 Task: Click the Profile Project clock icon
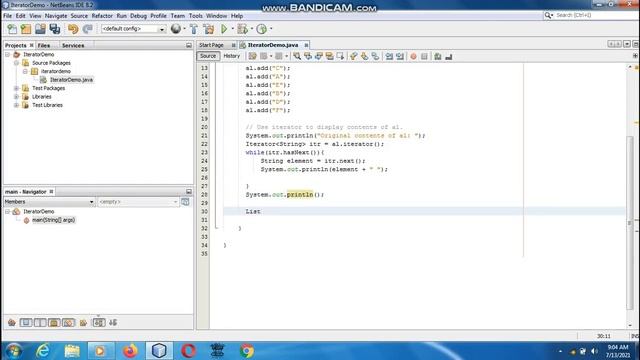[262, 29]
